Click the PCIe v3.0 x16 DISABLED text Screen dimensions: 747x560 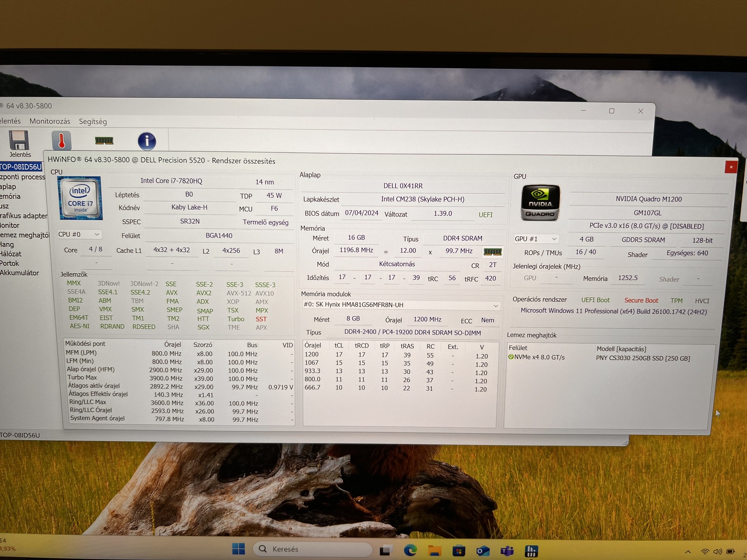[x=646, y=226]
